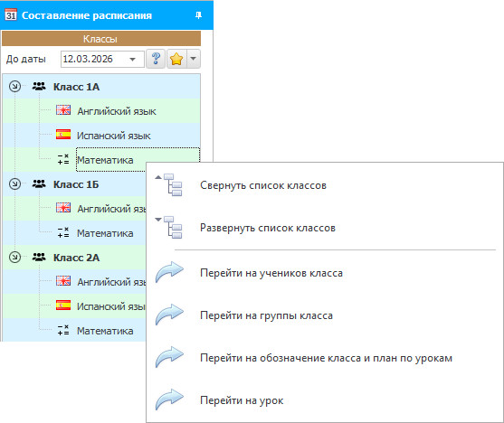
Task: Open the До даты date dropdown
Action: 132,59
